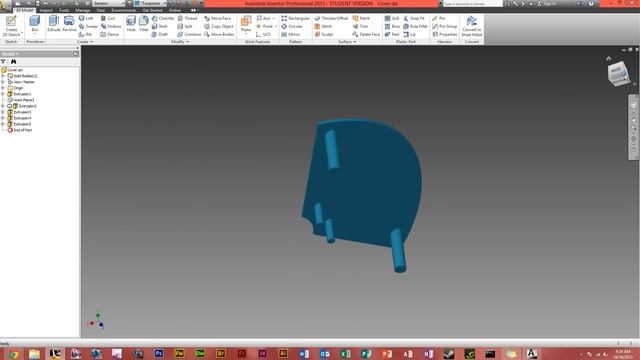Image resolution: width=640 pixels, height=360 pixels.
Task: Use the Stitch surface tool
Action: coord(323,26)
